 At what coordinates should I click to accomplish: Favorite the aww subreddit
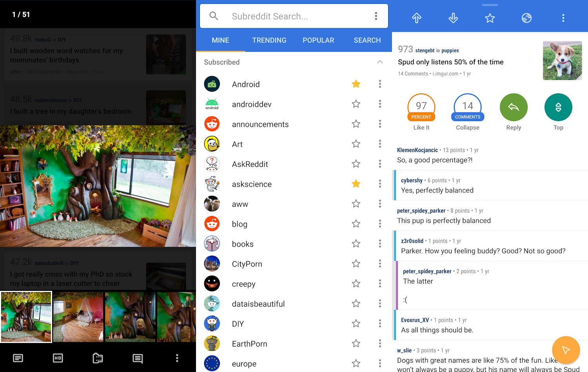point(356,203)
